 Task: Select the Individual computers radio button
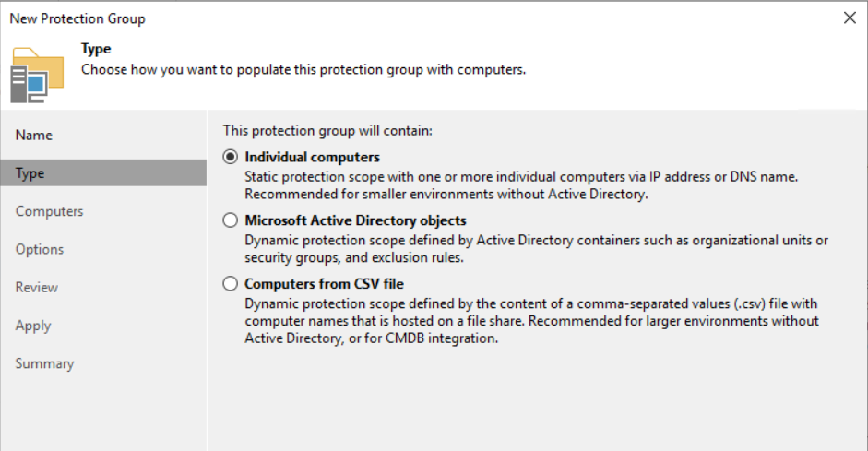(231, 157)
